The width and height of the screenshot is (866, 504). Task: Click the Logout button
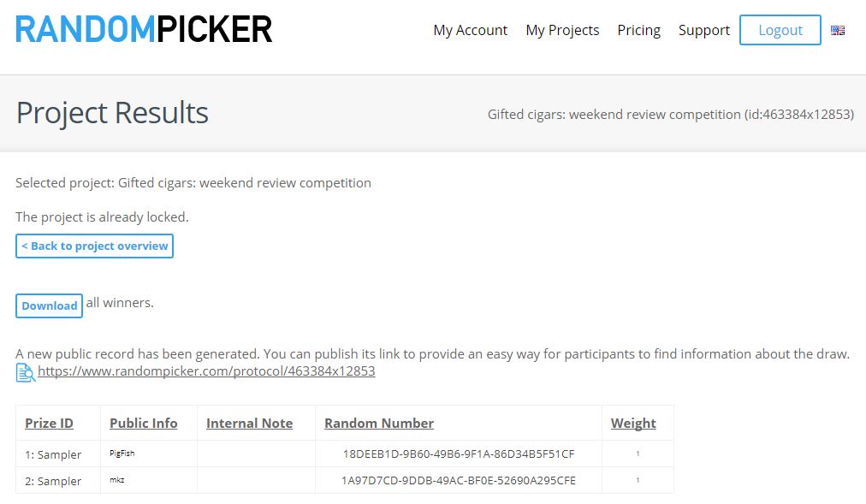coord(780,30)
